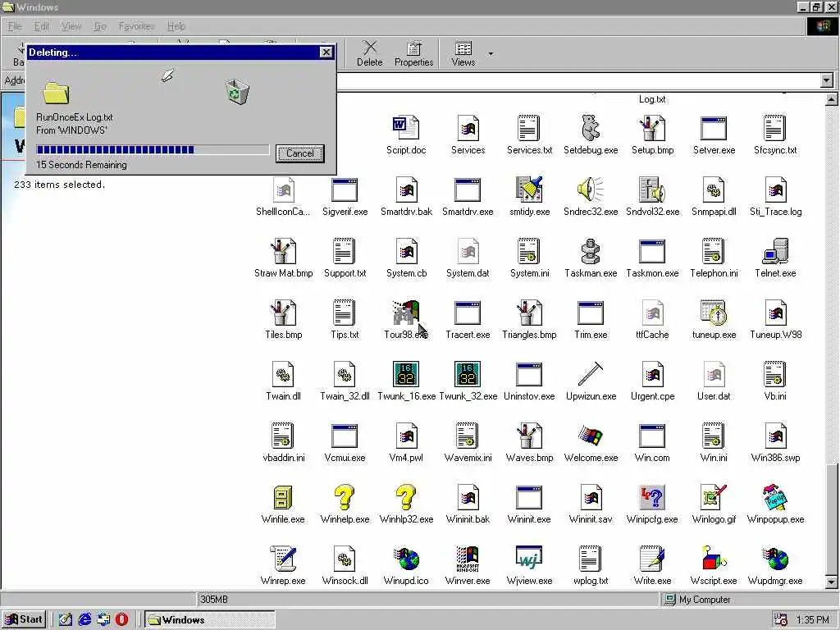Click the Vm4.pwl file label
This screenshot has height=630, width=840.
point(405,458)
